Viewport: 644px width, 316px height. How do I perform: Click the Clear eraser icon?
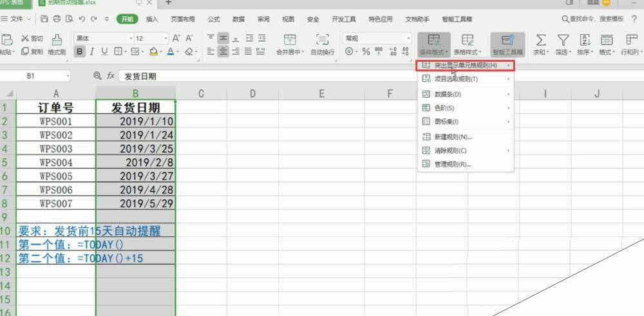(x=189, y=51)
